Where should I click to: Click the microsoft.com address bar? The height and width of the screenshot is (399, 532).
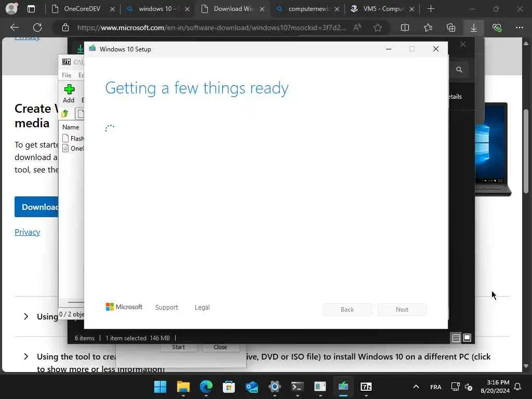click(x=211, y=28)
